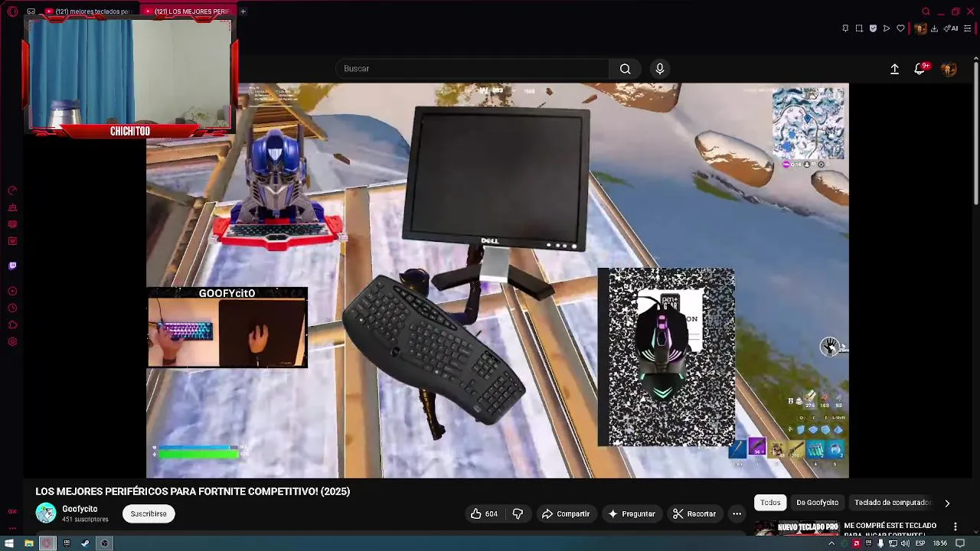Open the easy setup sliders icon
This screenshot has height=551, width=980.
click(968, 28)
